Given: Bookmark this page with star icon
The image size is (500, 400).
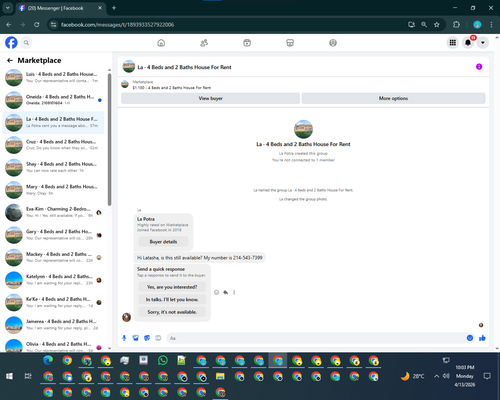Looking at the screenshot, I should [x=437, y=25].
